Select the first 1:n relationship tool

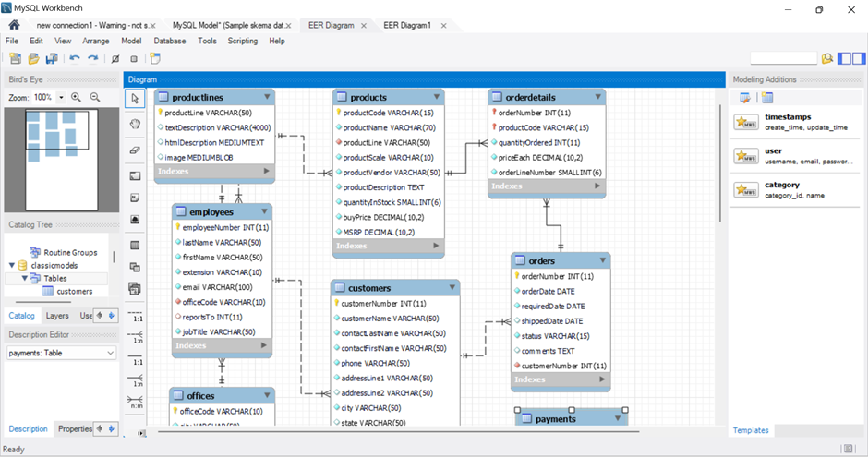tap(136, 337)
